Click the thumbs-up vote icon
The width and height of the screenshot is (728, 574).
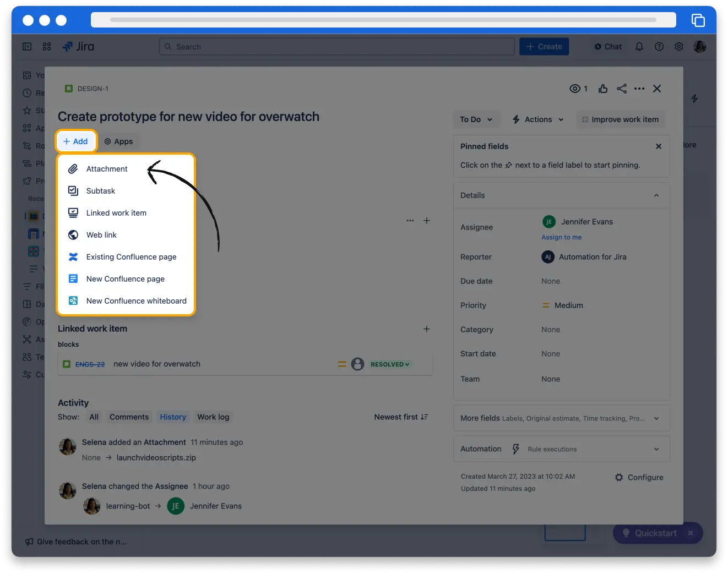click(603, 89)
